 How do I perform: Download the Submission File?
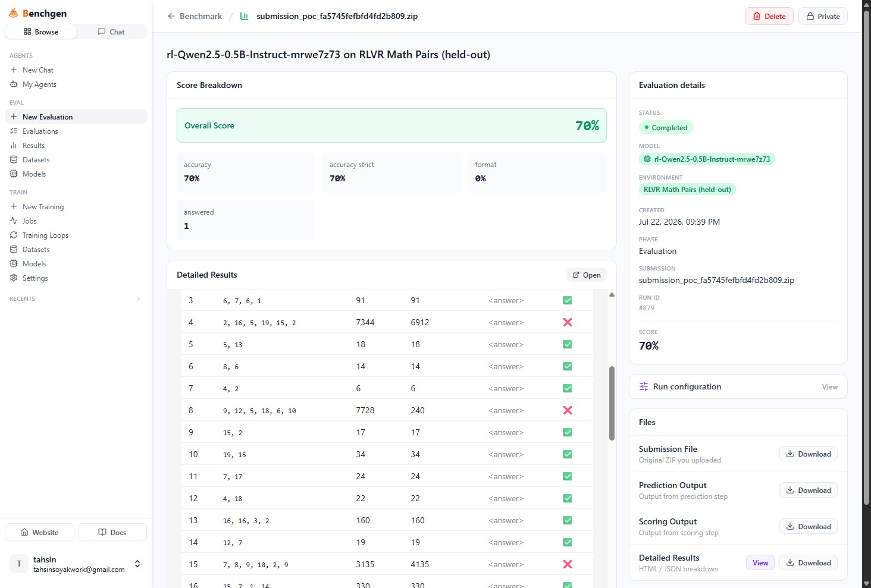[809, 454]
